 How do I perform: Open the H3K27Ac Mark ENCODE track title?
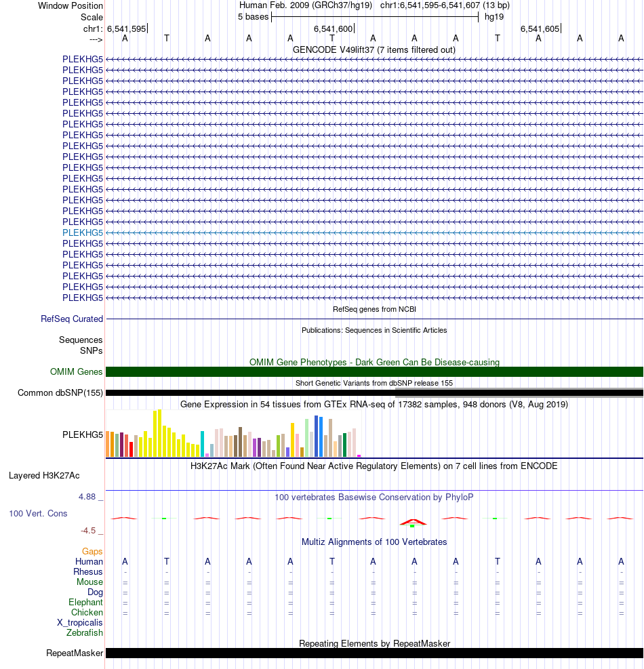click(374, 466)
